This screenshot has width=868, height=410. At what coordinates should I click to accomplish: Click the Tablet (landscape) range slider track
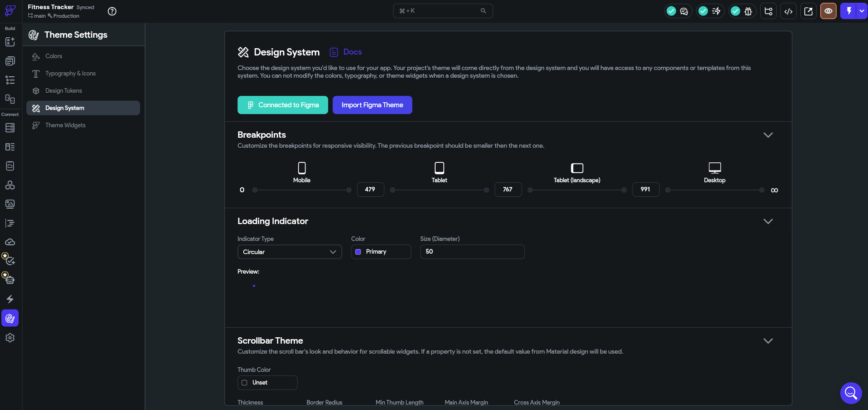pyautogui.click(x=577, y=190)
